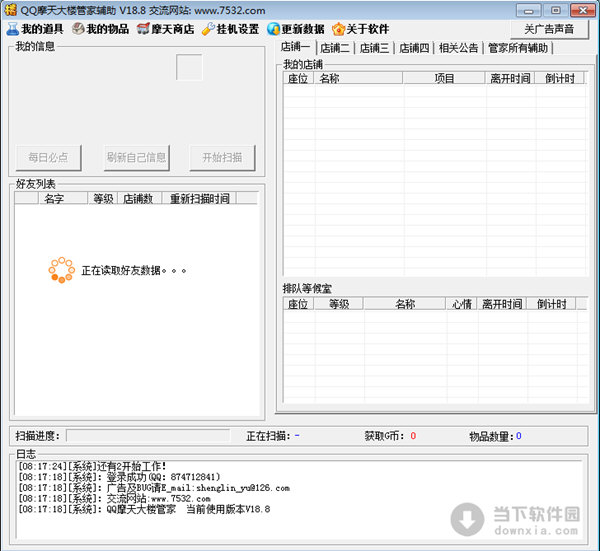Click the 心情 column header
The height and width of the screenshot is (551, 600).
click(x=461, y=304)
